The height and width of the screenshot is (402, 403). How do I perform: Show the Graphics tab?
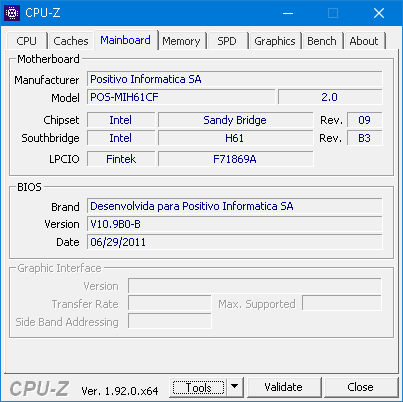tap(275, 41)
